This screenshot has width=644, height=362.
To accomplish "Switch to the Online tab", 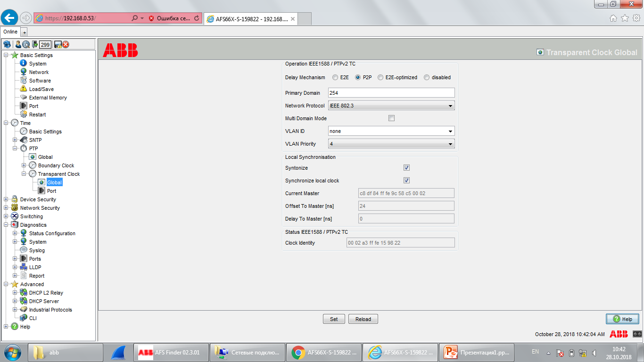I will click(10, 32).
